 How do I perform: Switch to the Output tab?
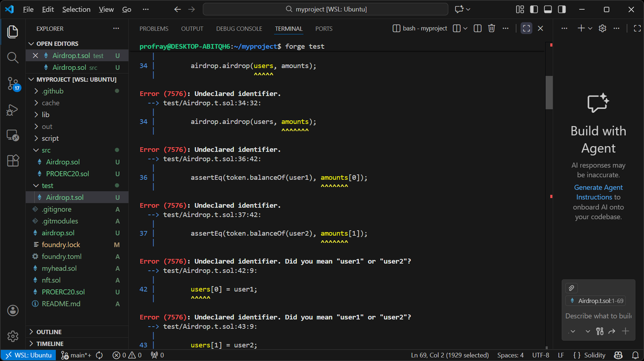tap(192, 28)
